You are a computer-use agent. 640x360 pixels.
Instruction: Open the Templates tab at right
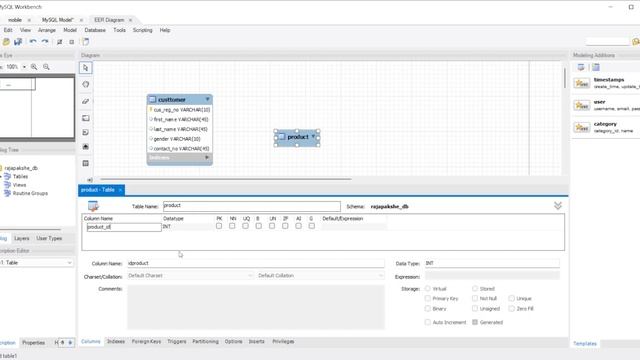(x=584, y=344)
